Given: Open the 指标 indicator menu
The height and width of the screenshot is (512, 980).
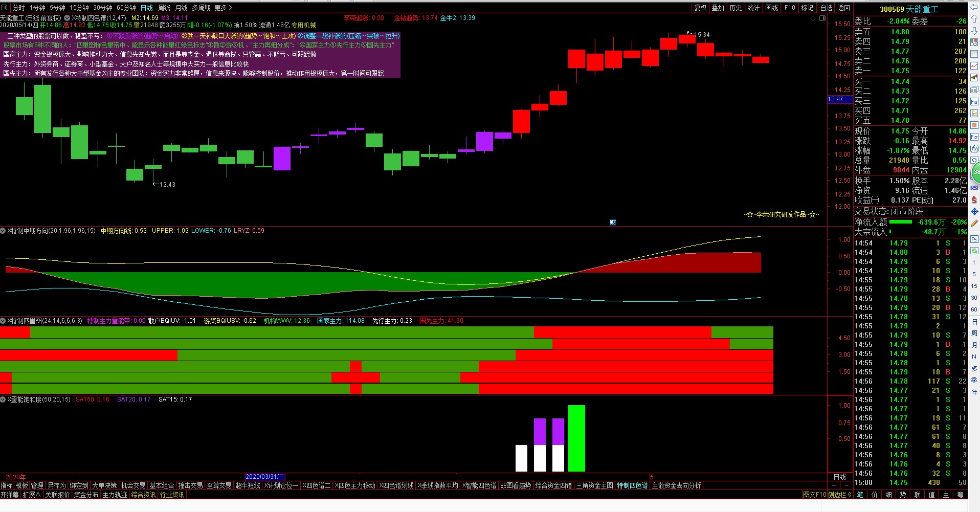Looking at the screenshot, I should (x=7, y=485).
